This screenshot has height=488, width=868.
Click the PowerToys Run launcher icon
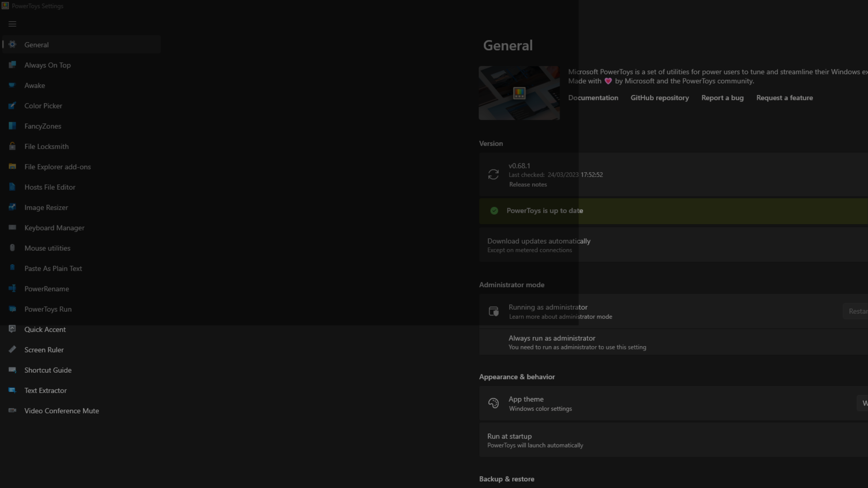click(x=13, y=309)
